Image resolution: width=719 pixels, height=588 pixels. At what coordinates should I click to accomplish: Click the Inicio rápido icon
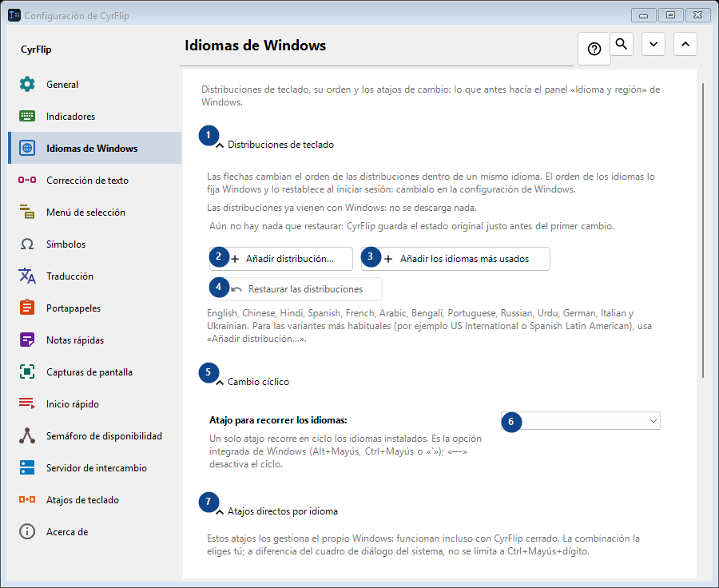point(27,403)
